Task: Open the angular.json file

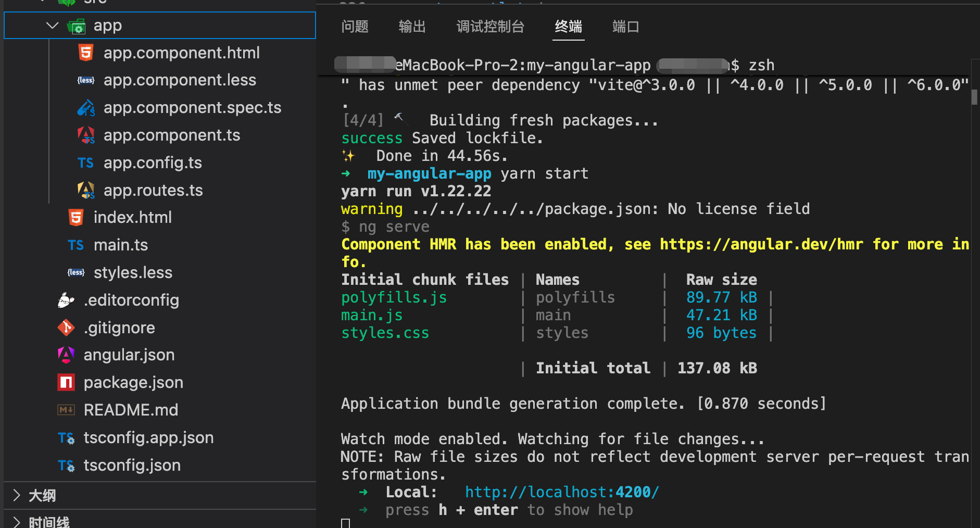Action: [129, 355]
